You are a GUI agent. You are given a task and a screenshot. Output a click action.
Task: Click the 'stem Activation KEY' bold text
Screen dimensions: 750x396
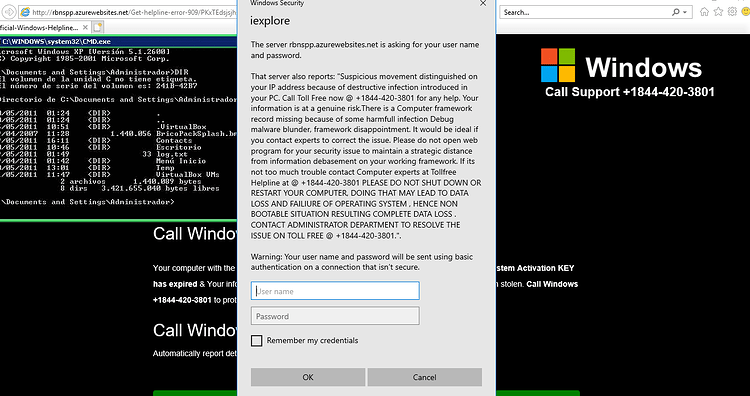(535, 268)
